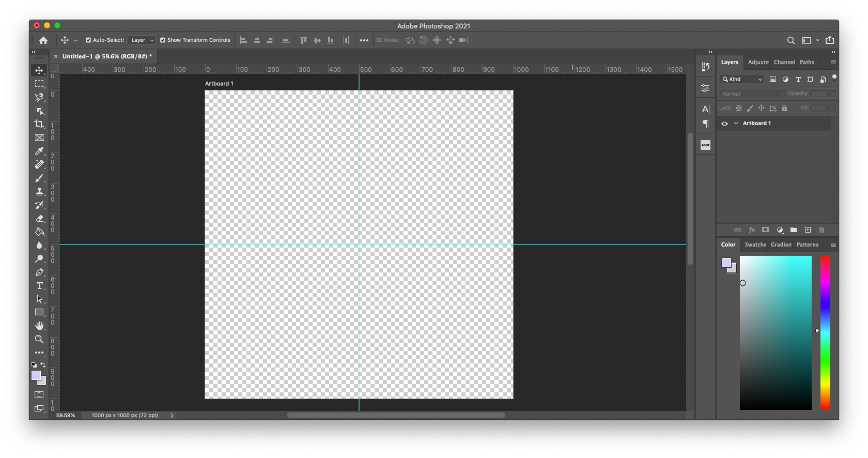Screen dimensions: 868x458
Task: Select the Blur tool
Action: point(39,245)
